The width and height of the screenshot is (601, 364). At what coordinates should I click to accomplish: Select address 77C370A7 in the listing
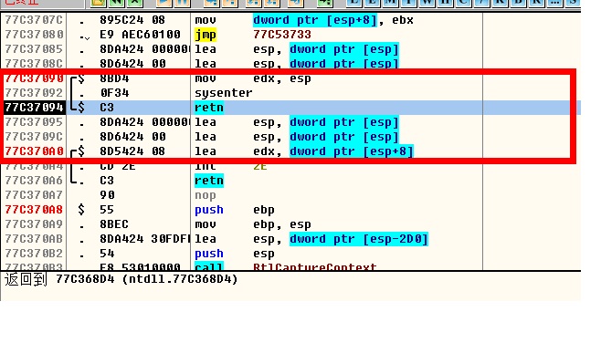[x=34, y=195]
